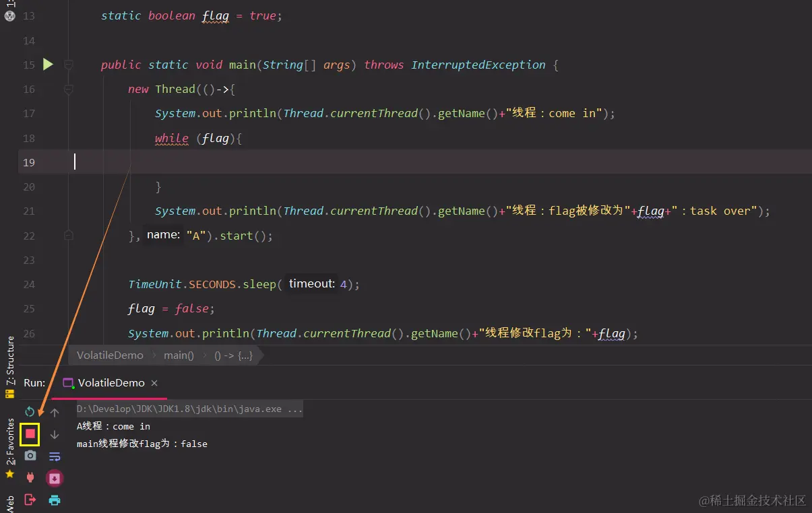Open the Favorites tool window
This screenshot has height=513, width=812.
tap(10, 442)
